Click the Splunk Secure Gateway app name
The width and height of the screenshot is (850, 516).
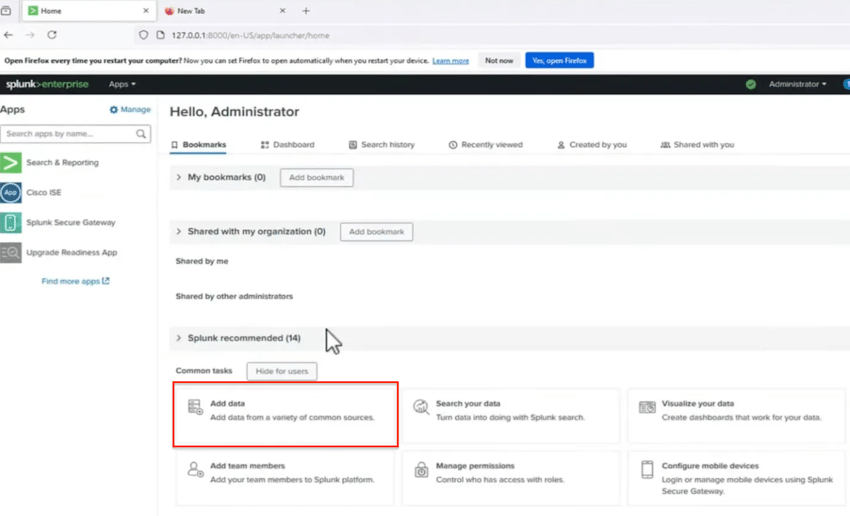click(70, 222)
